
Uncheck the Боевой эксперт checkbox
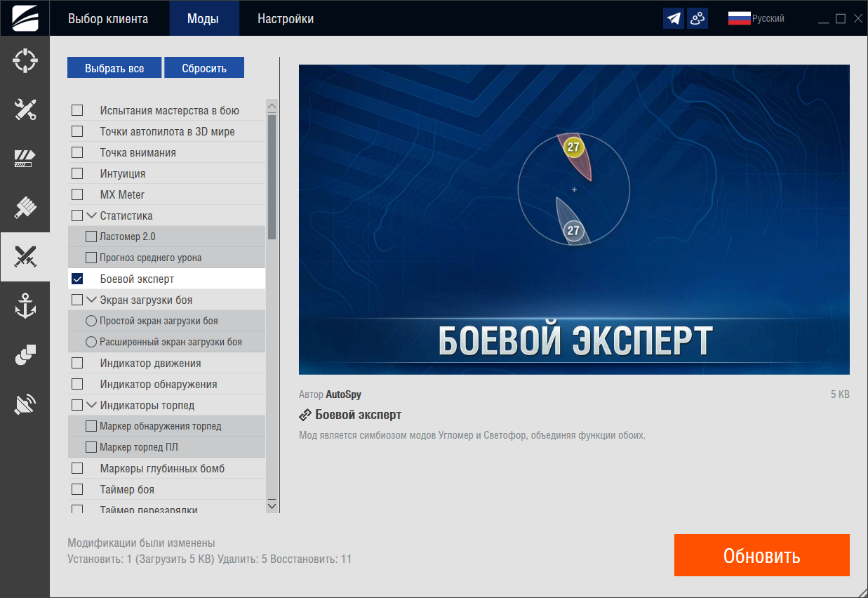pos(77,279)
